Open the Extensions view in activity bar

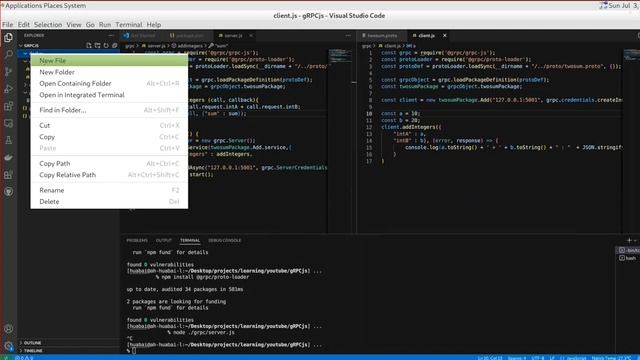[8, 106]
